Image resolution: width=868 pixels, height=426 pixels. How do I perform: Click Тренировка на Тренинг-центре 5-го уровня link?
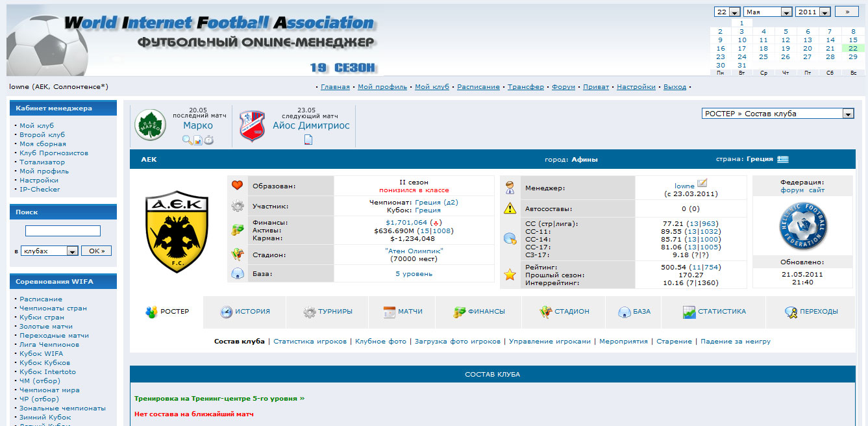point(219,398)
